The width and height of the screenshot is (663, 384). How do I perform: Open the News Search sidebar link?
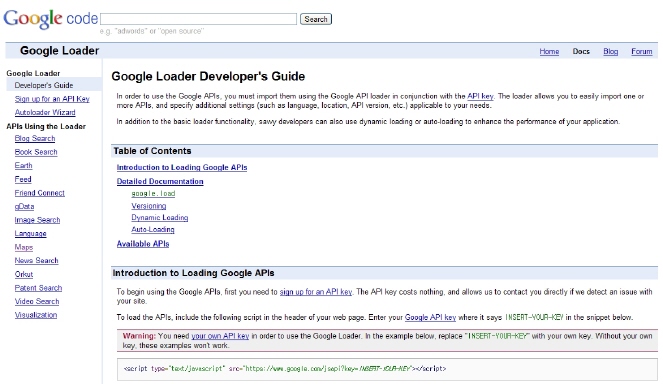(x=36, y=261)
